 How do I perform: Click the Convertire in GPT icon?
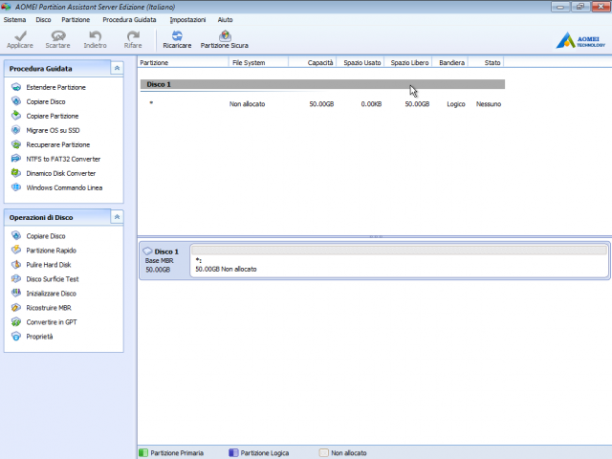tap(16, 322)
